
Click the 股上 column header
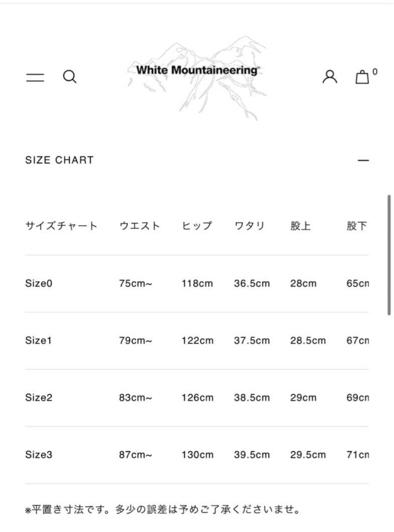click(x=301, y=226)
